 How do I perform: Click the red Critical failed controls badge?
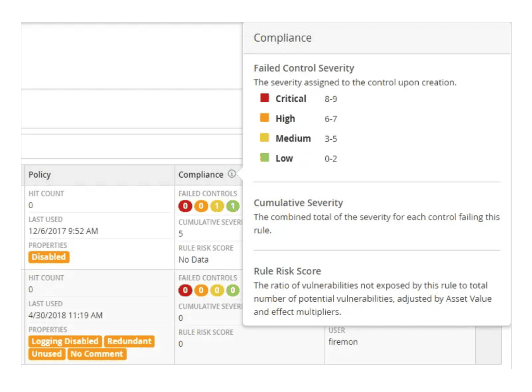pyautogui.click(x=185, y=206)
